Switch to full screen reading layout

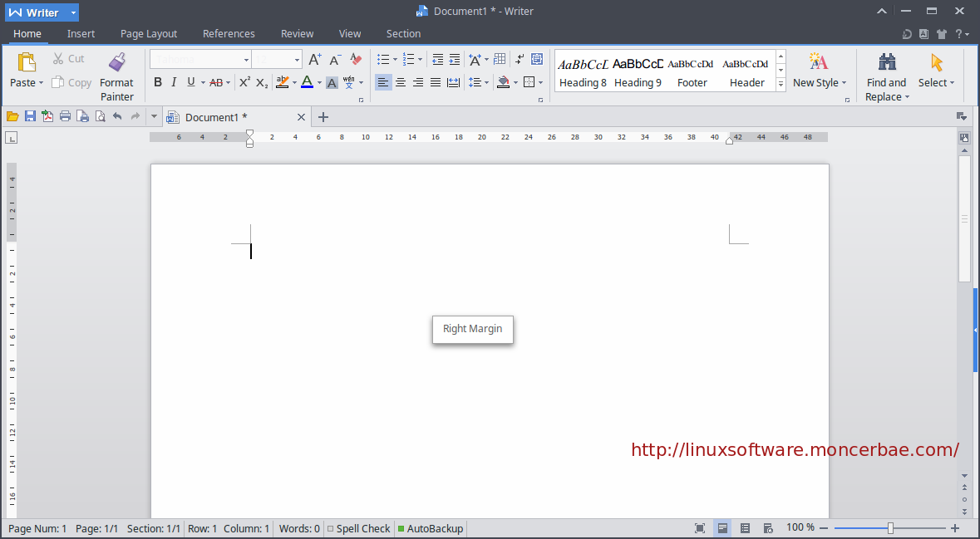point(699,527)
